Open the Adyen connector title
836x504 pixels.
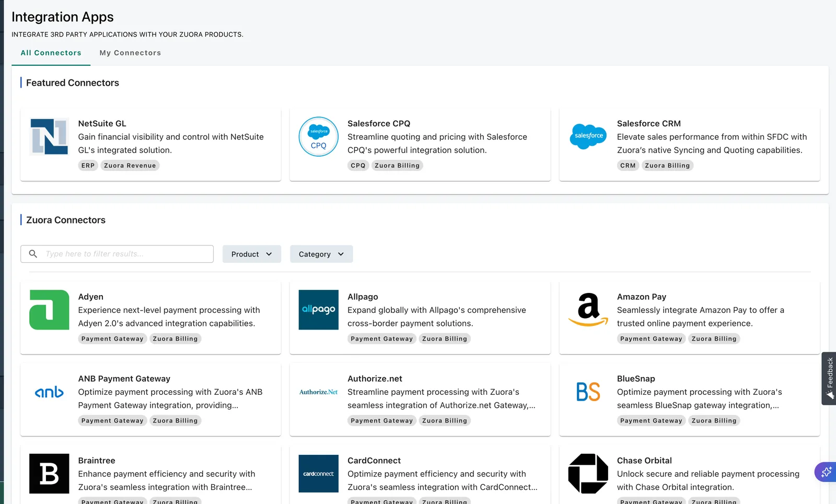(91, 297)
